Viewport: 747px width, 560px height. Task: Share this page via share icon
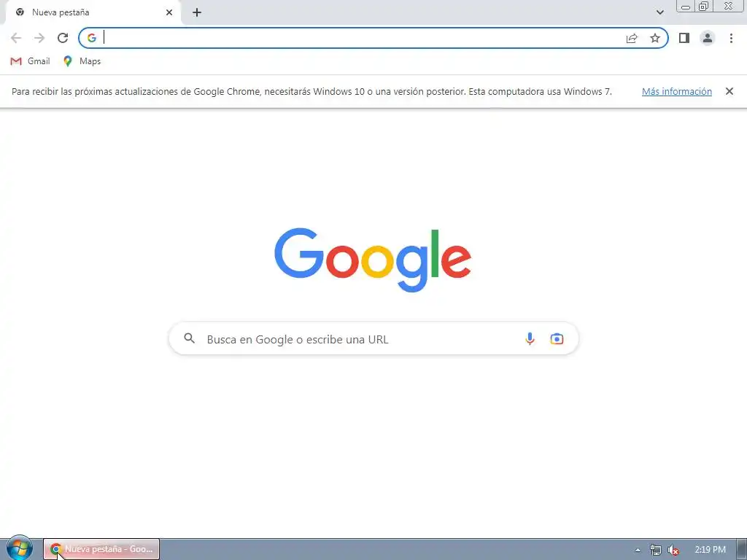pos(632,38)
